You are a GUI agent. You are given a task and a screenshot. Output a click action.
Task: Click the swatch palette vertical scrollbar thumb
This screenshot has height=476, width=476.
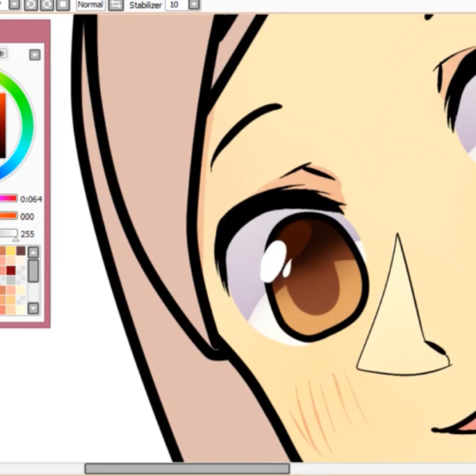(x=33, y=271)
